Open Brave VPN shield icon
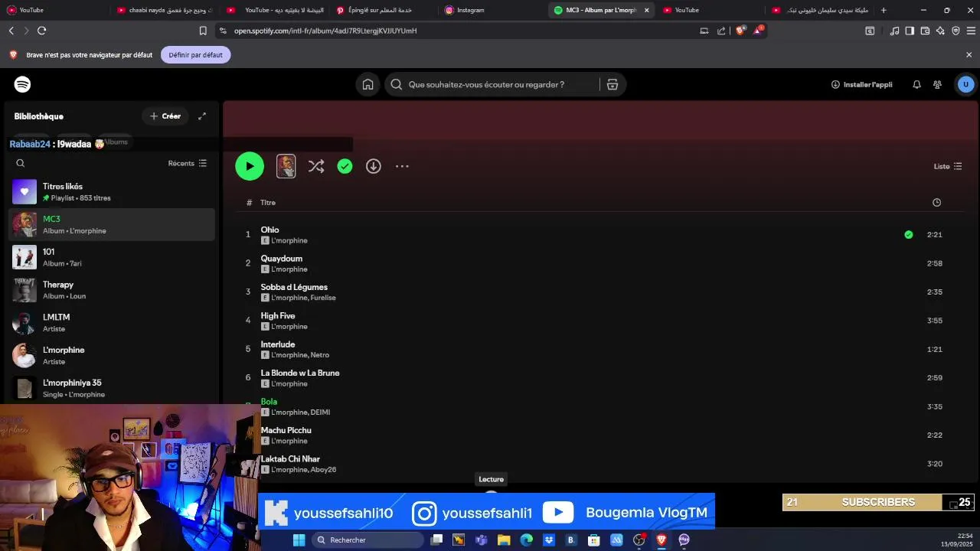The height and width of the screenshot is (551, 980). 955,31
